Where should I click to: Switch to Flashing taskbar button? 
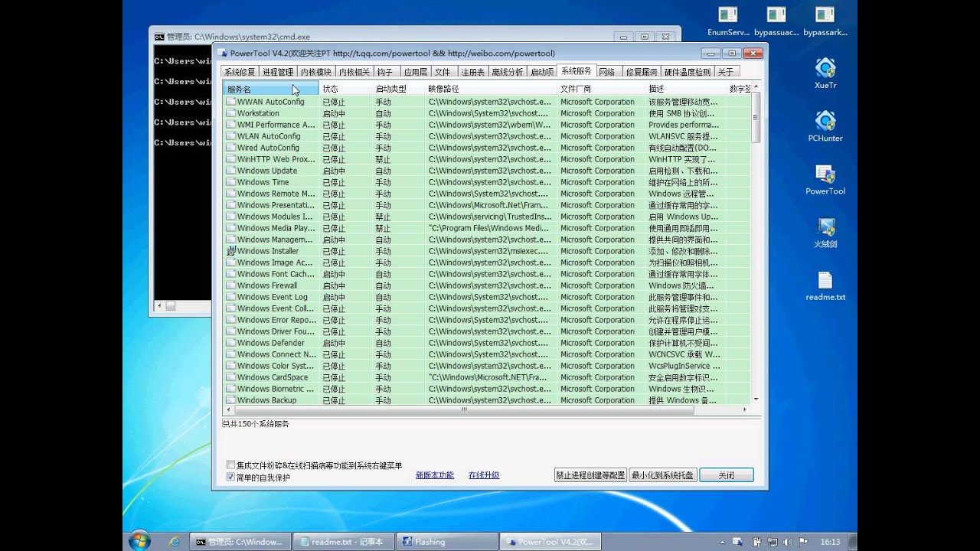pos(446,541)
